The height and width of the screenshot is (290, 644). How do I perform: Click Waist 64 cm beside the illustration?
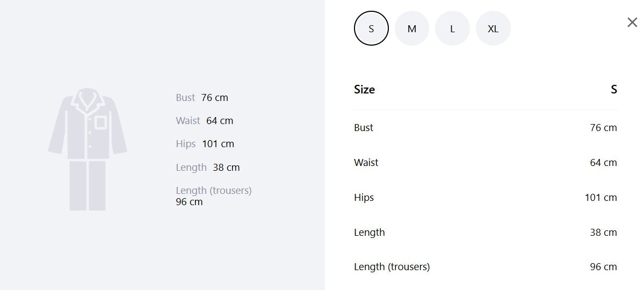click(x=205, y=121)
